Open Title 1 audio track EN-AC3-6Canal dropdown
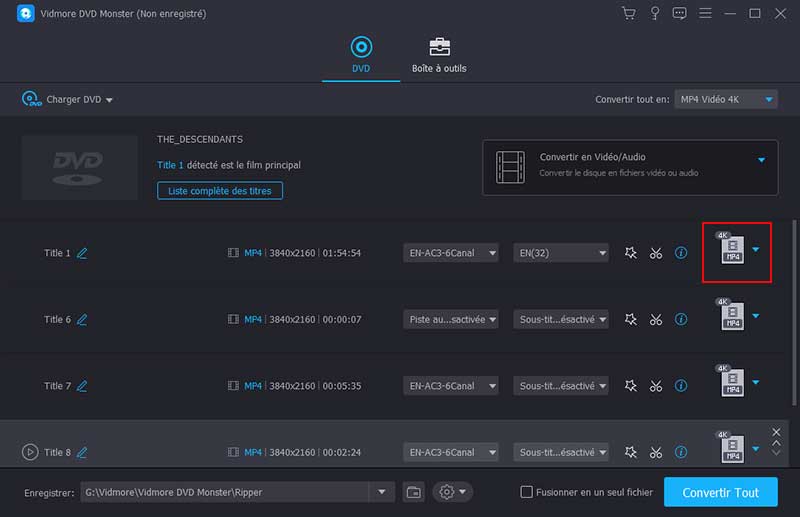 coord(451,253)
